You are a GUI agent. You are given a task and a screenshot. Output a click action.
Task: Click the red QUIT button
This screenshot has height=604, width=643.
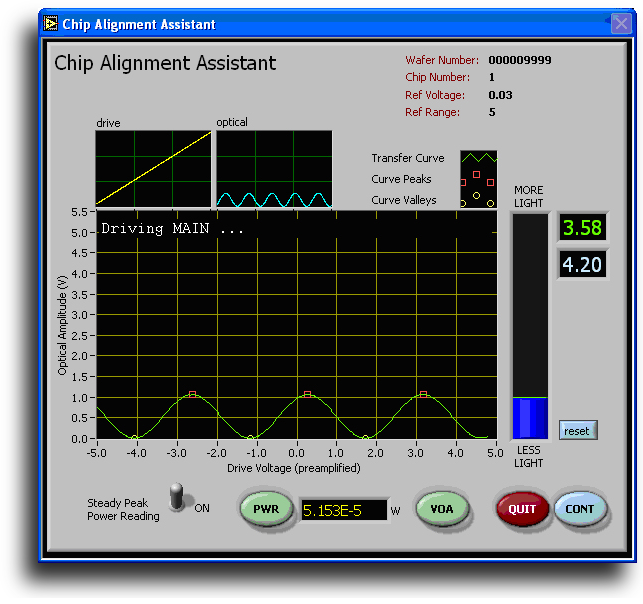(523, 509)
